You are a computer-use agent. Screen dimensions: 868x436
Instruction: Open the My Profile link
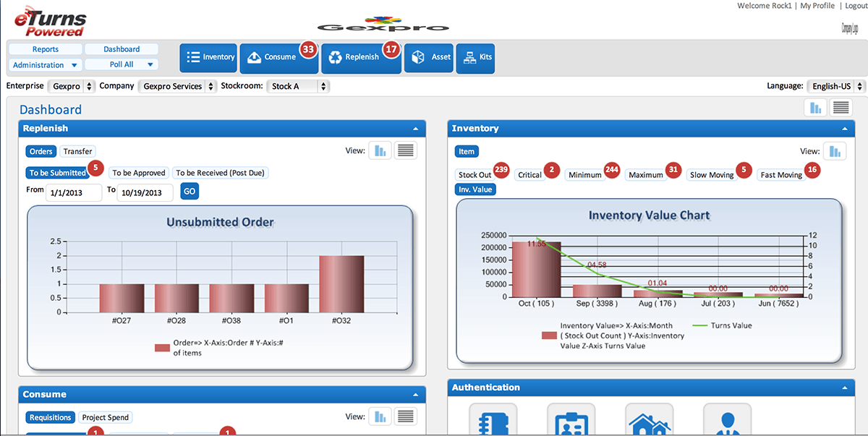[817, 6]
